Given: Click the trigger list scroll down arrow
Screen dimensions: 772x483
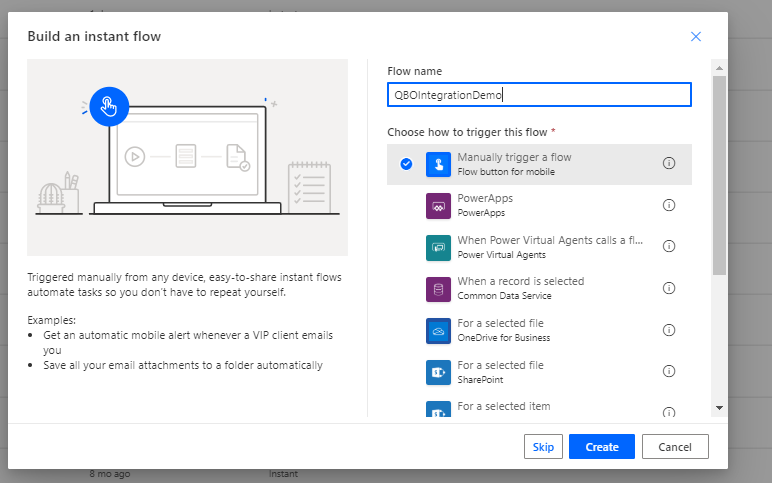Looking at the screenshot, I should [x=719, y=408].
